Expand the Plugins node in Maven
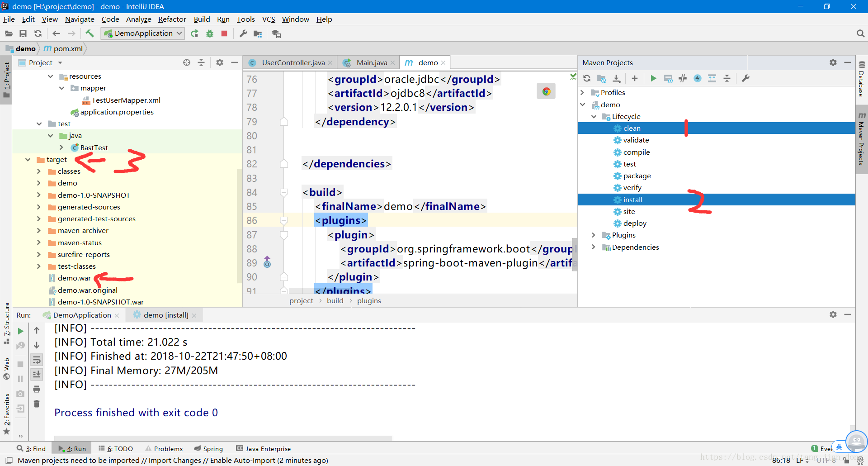The height and width of the screenshot is (466, 868). (x=594, y=235)
